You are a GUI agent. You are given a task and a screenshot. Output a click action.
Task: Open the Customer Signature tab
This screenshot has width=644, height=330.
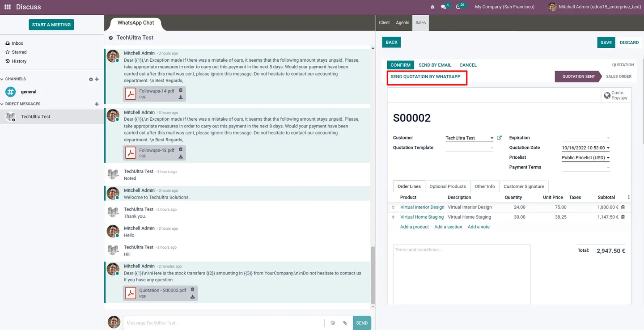[x=524, y=186]
